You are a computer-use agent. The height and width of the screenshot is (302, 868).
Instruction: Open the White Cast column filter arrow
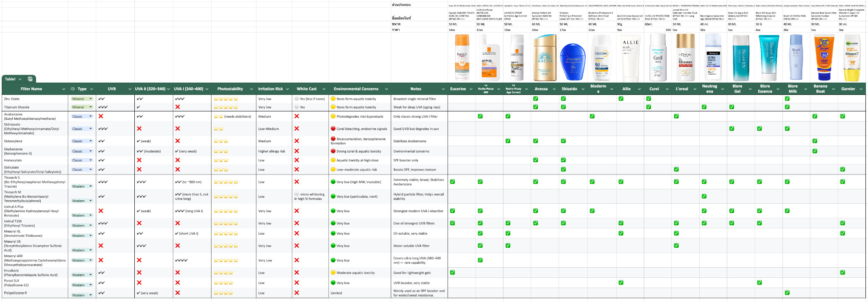click(324, 89)
